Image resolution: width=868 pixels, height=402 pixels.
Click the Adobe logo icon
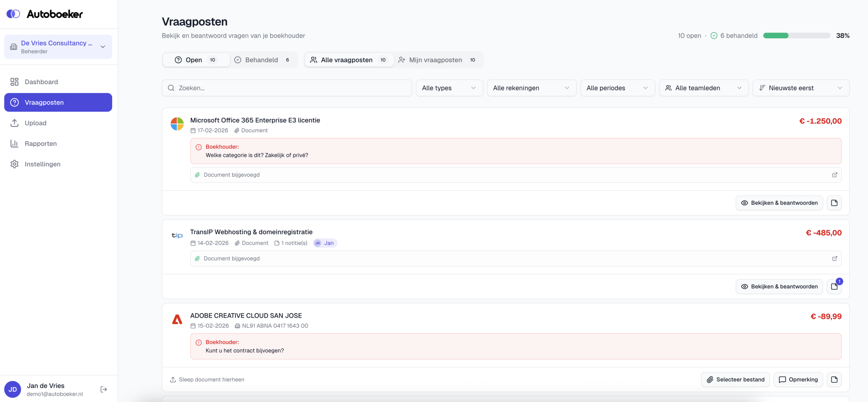[177, 319]
